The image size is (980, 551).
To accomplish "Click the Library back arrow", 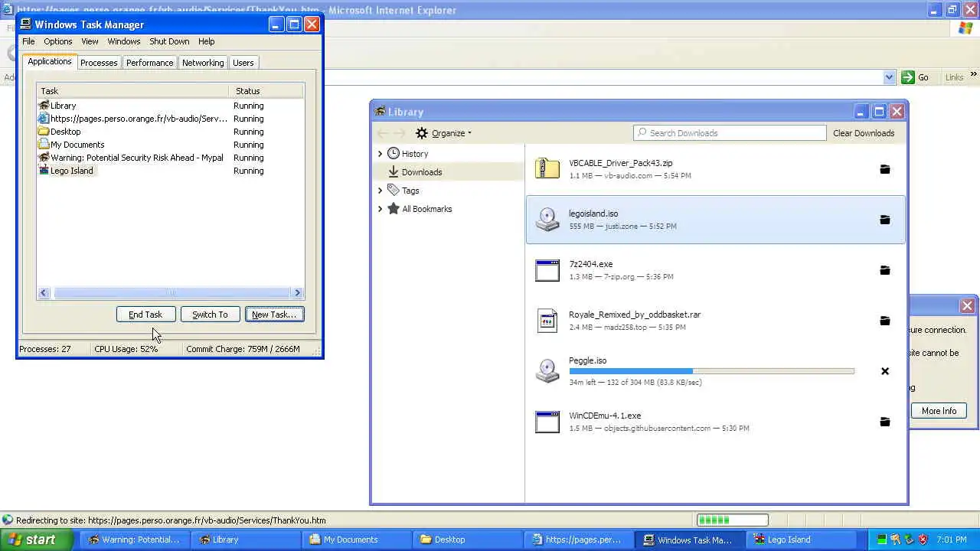I will pyautogui.click(x=382, y=133).
